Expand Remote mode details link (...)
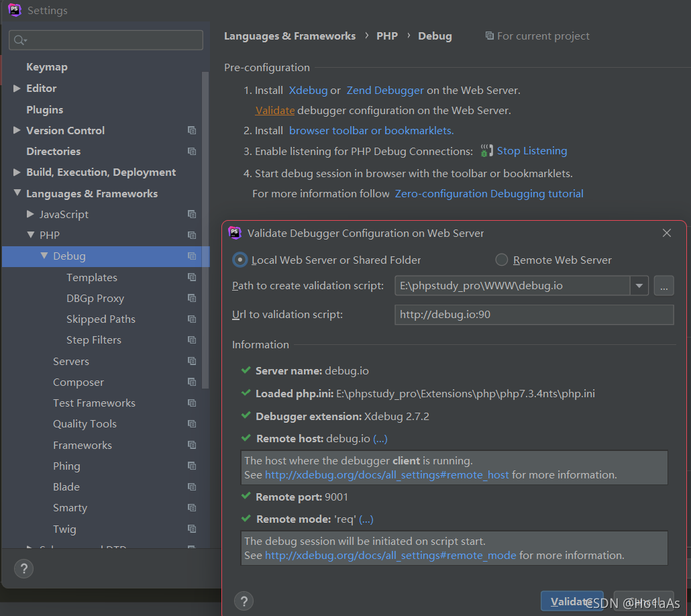This screenshot has height=616, width=691. [x=366, y=519]
